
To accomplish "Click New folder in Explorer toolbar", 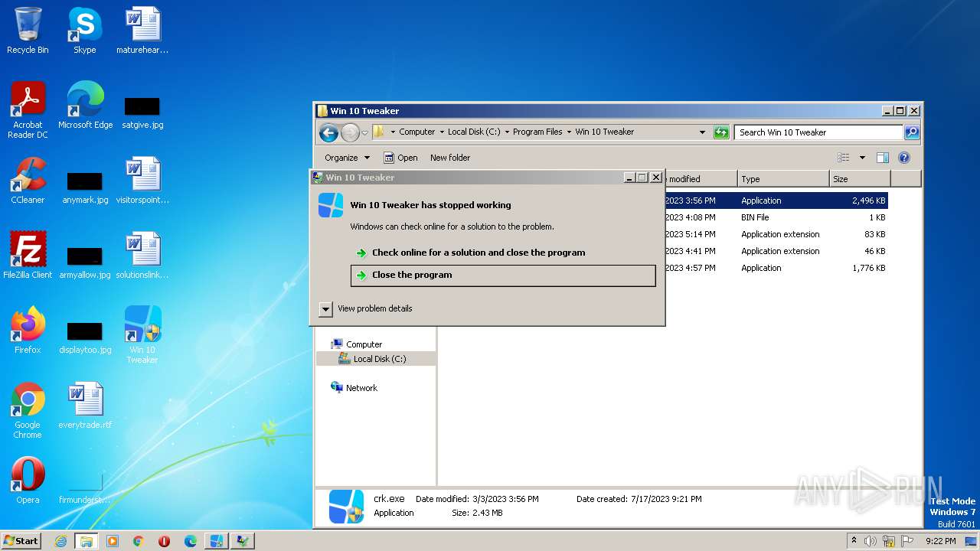I will [450, 158].
